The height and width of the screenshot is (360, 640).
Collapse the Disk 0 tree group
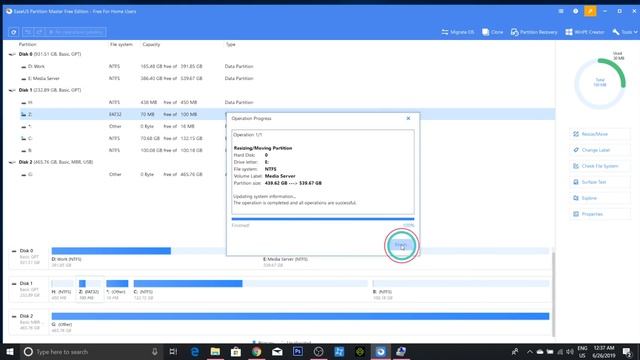pos(12,54)
